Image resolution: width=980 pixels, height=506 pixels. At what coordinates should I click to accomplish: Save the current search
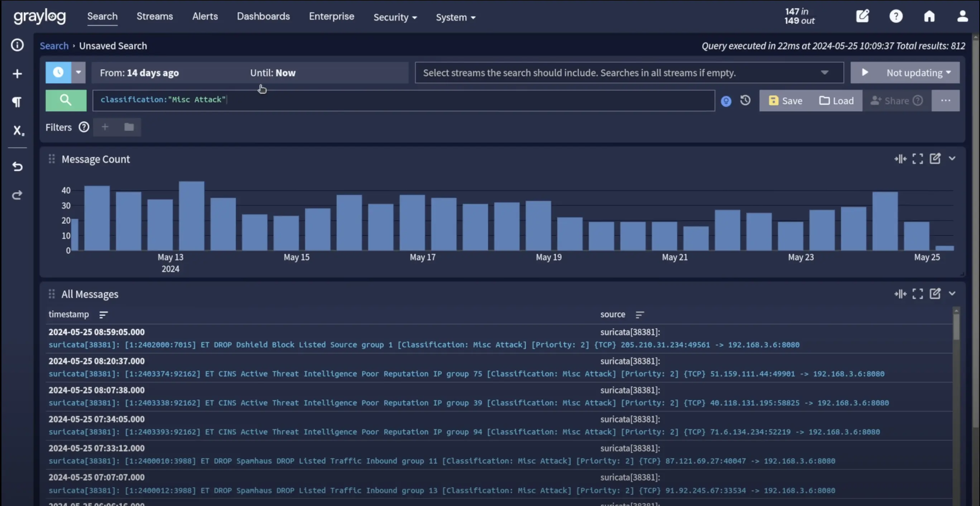(785, 100)
